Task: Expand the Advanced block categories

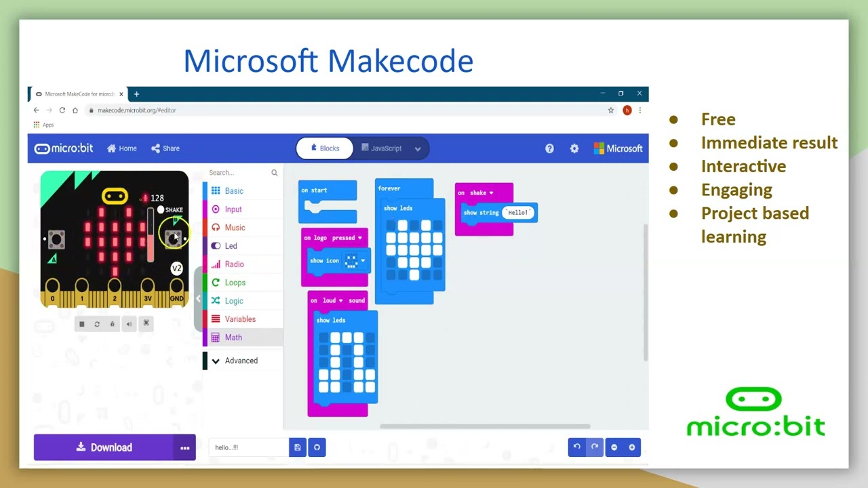Action: [x=243, y=361]
